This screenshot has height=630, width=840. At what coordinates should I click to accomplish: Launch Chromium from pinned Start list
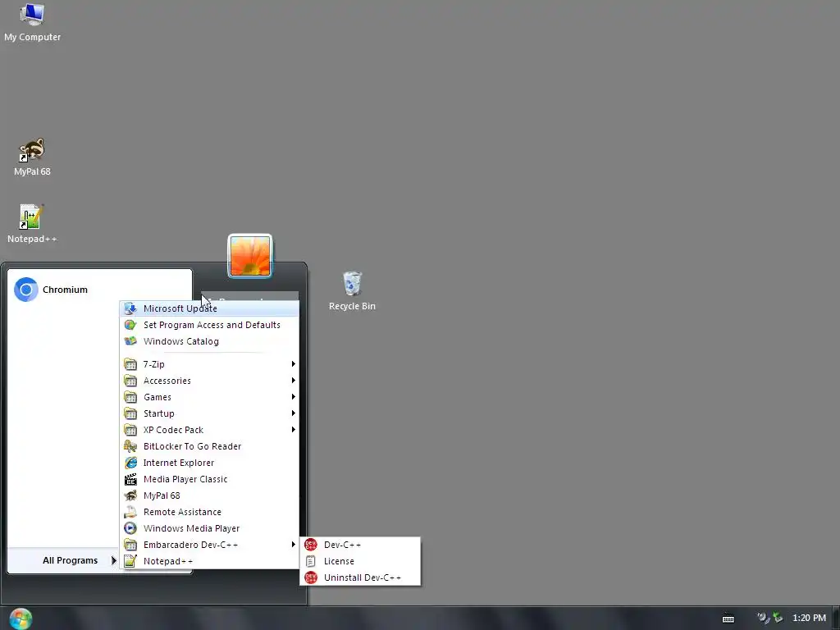click(x=99, y=290)
